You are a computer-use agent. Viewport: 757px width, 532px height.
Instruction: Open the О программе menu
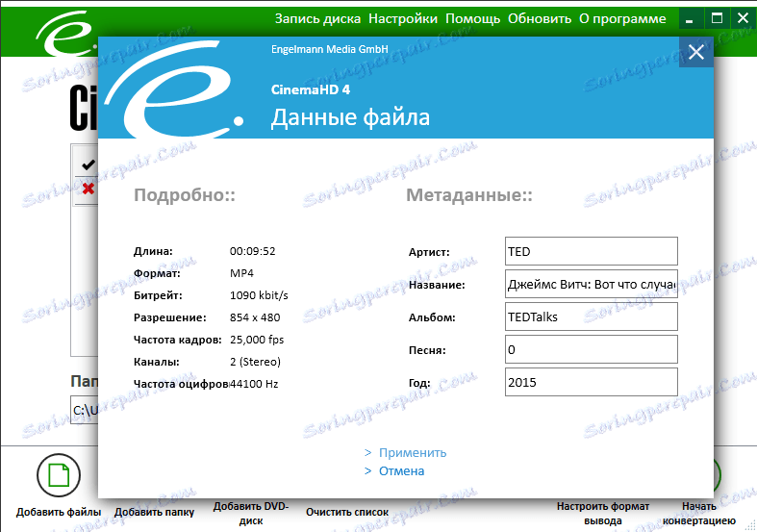coord(622,19)
